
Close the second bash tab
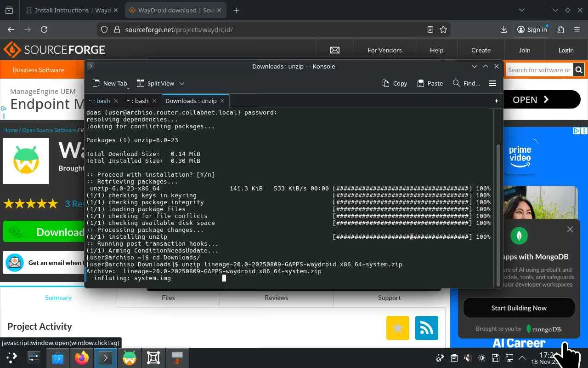click(154, 101)
